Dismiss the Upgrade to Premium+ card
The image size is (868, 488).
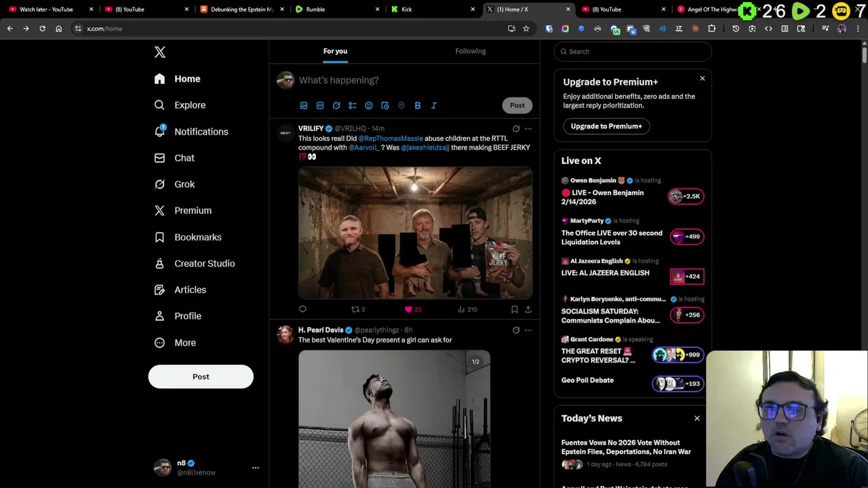(703, 79)
